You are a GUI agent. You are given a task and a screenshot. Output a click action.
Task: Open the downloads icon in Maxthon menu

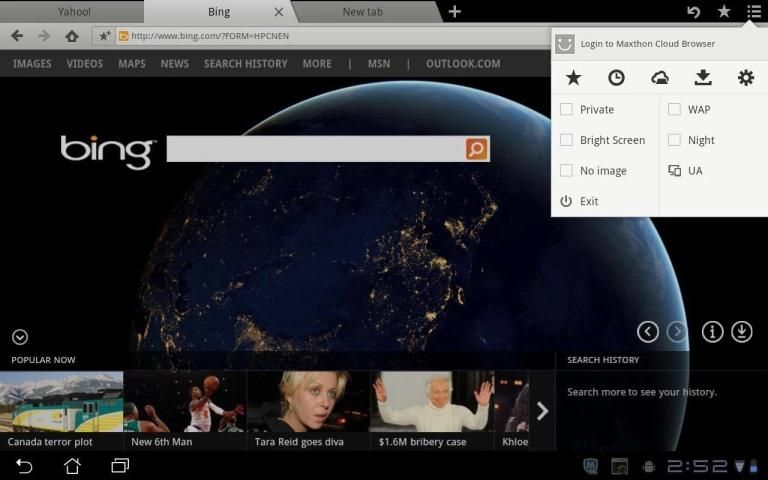click(x=702, y=78)
